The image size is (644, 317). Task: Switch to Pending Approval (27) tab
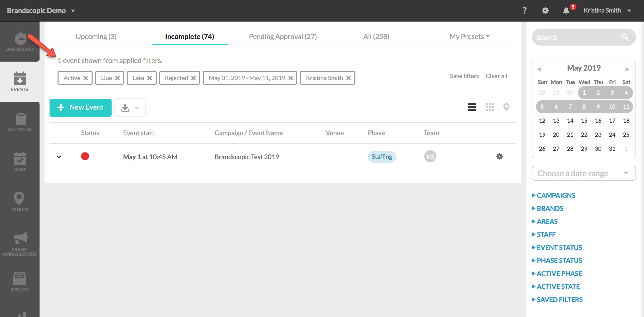point(283,37)
